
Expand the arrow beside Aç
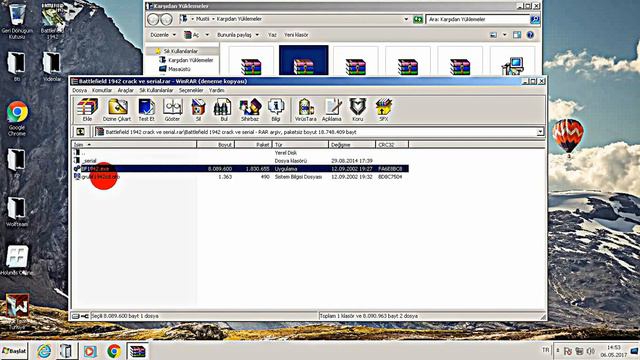pyautogui.click(x=207, y=35)
